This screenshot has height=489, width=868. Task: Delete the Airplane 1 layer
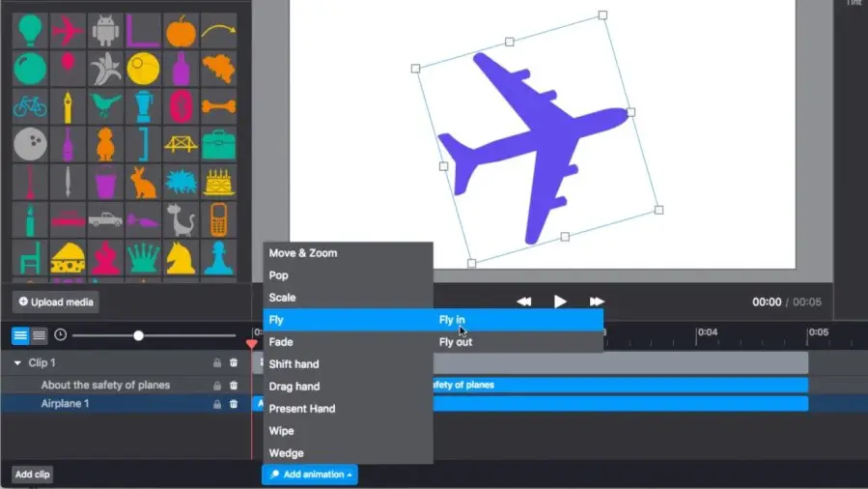click(x=234, y=404)
